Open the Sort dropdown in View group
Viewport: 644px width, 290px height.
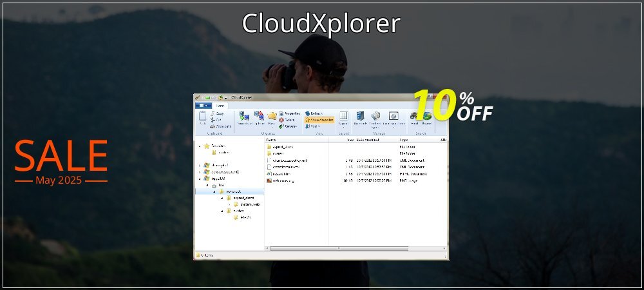point(312,126)
